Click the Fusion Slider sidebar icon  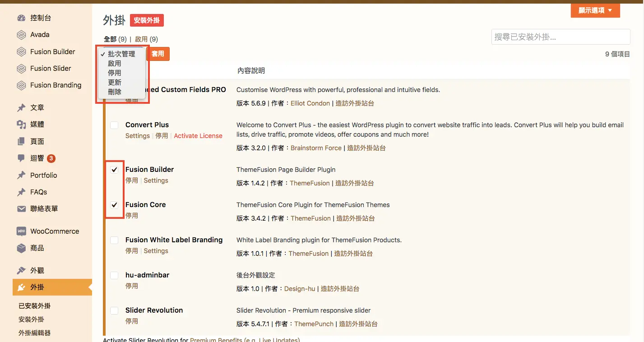[x=21, y=69]
